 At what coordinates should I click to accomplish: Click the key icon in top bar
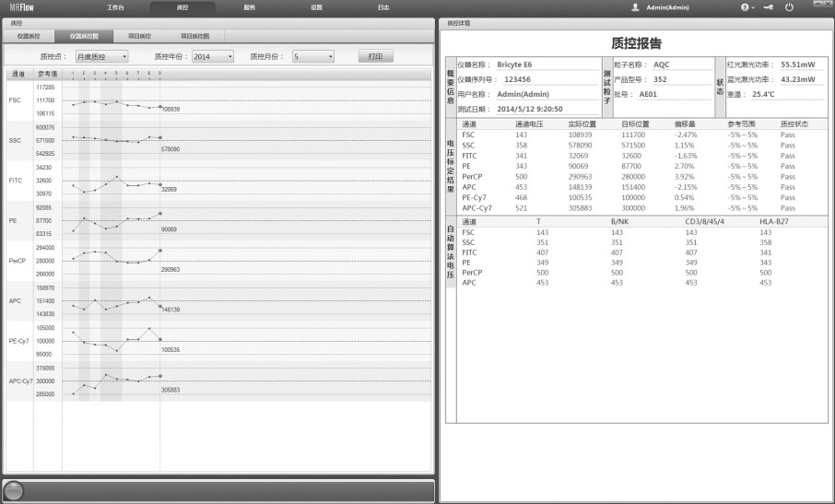pyautogui.click(x=768, y=7)
